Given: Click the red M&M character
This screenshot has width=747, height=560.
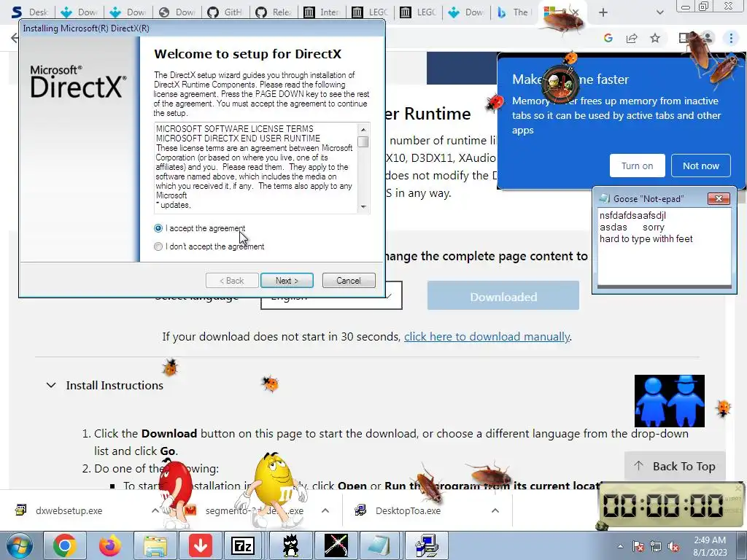Looking at the screenshot, I should [175, 493].
